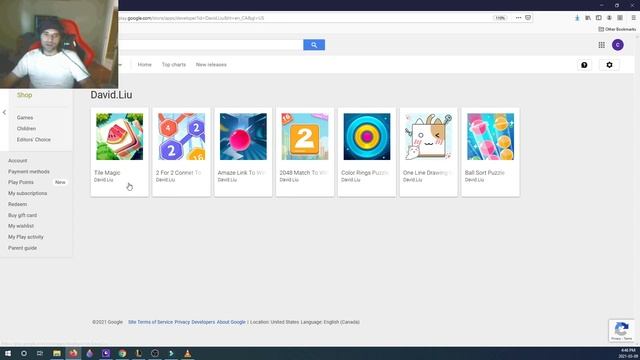Viewport: 640px width, 360px height.
Task: Open VLC media player from the taskbar
Action: 187,353
